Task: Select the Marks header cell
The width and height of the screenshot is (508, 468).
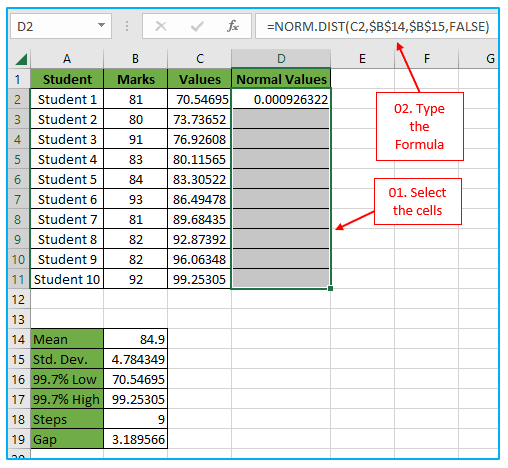Action: click(135, 79)
